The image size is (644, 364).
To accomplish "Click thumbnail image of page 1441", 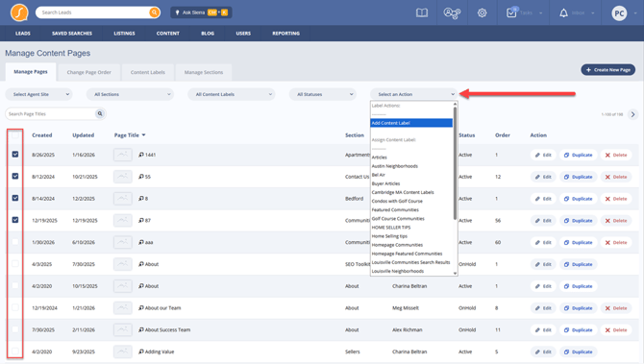I will pos(123,155).
